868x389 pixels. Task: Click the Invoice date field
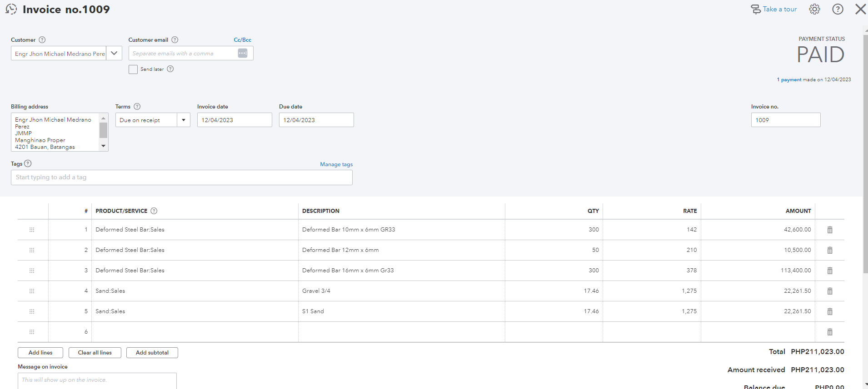[234, 120]
